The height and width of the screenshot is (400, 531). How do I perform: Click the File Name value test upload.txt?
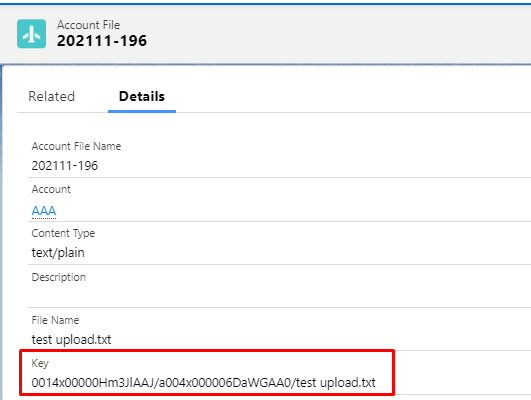coord(71,339)
